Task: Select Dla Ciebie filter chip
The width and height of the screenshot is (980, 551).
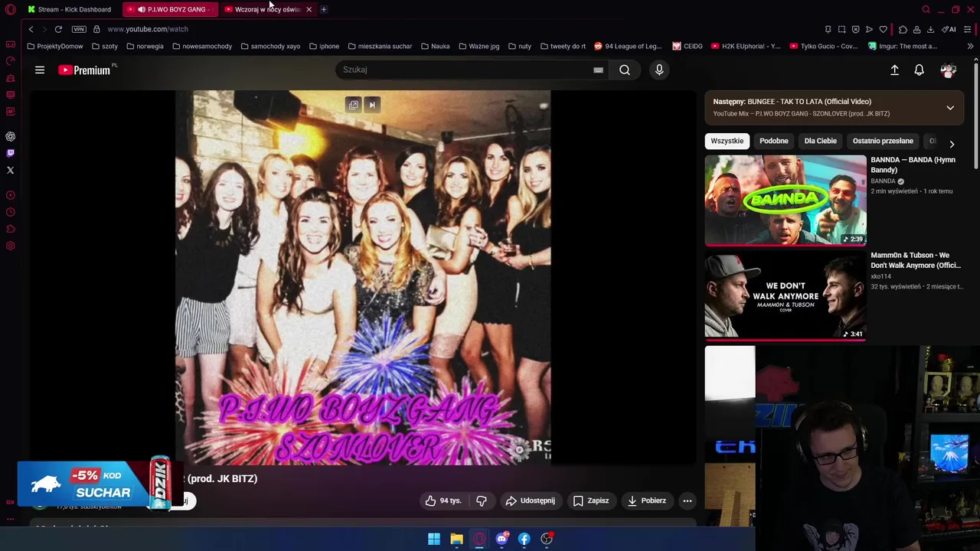Action: tap(820, 141)
